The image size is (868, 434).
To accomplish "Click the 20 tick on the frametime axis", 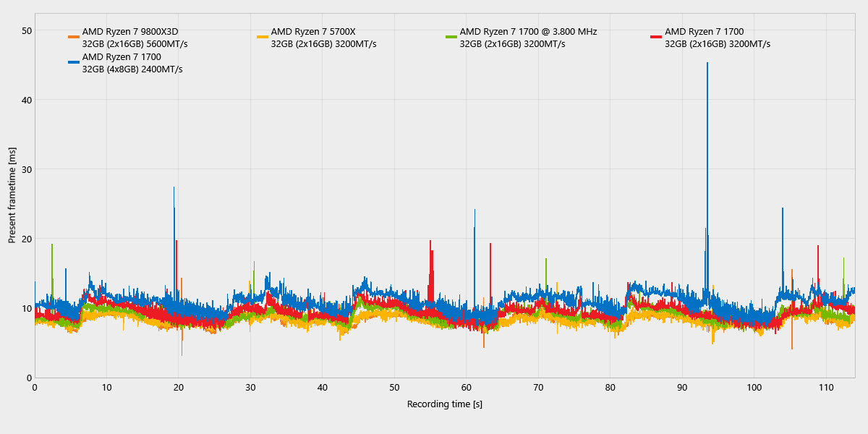I will click(27, 239).
